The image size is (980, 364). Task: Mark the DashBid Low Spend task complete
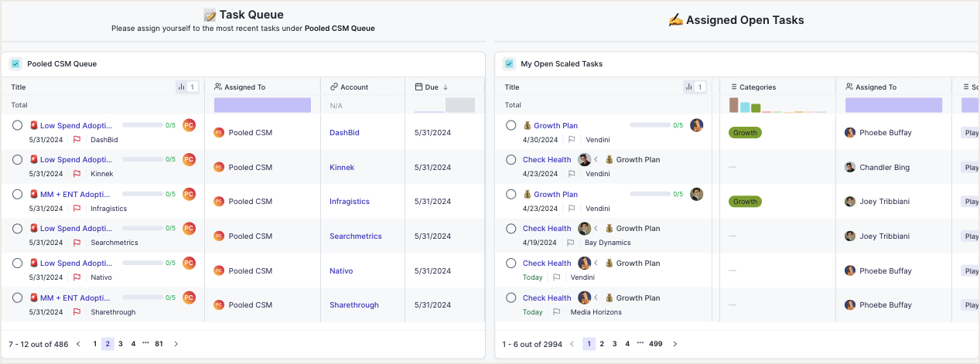17,125
